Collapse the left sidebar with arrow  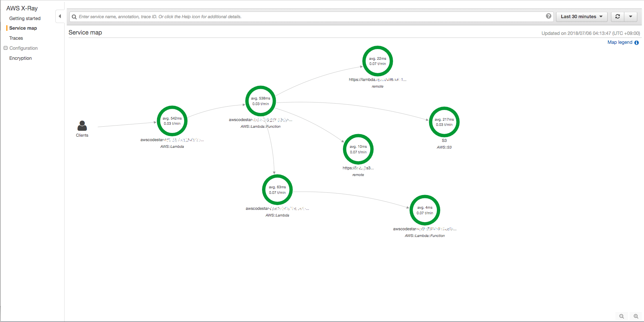pos(60,16)
